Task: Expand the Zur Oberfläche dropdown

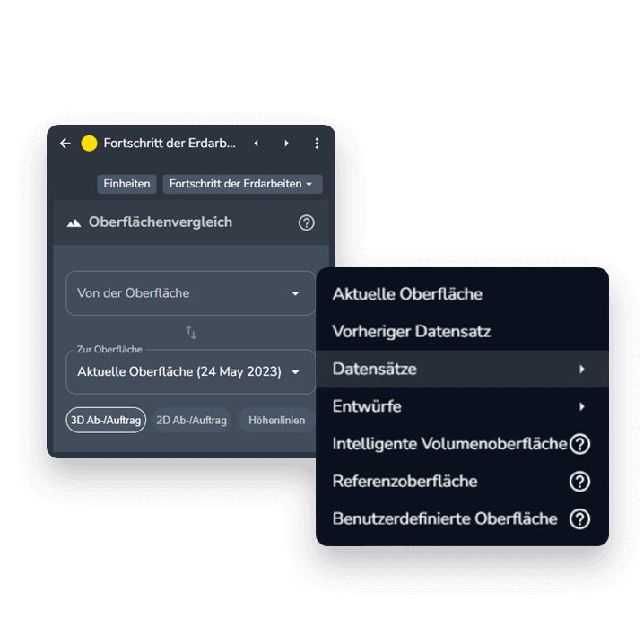Action: (190, 371)
